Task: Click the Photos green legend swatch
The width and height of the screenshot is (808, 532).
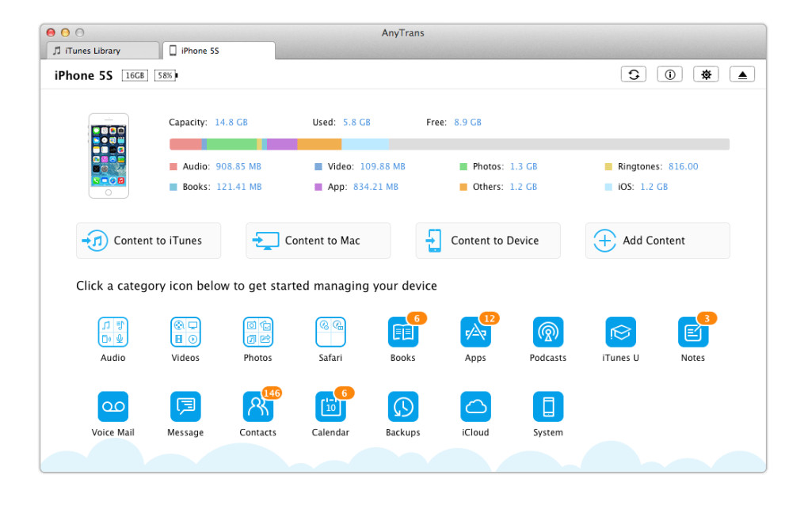Action: pos(463,167)
